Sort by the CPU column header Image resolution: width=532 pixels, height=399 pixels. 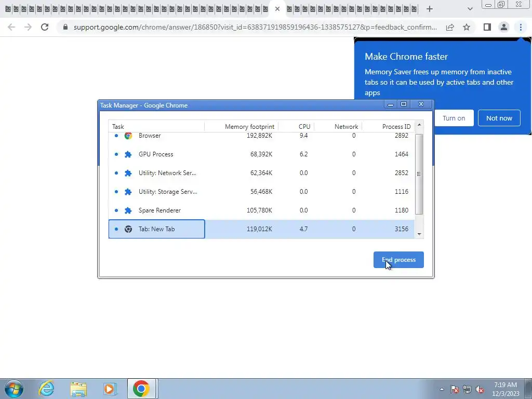click(x=296, y=127)
